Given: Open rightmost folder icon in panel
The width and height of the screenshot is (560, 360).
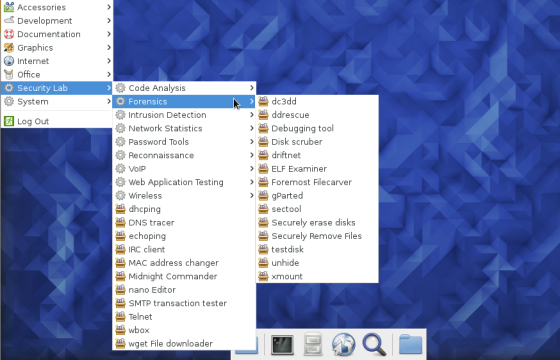Looking at the screenshot, I should (410, 344).
